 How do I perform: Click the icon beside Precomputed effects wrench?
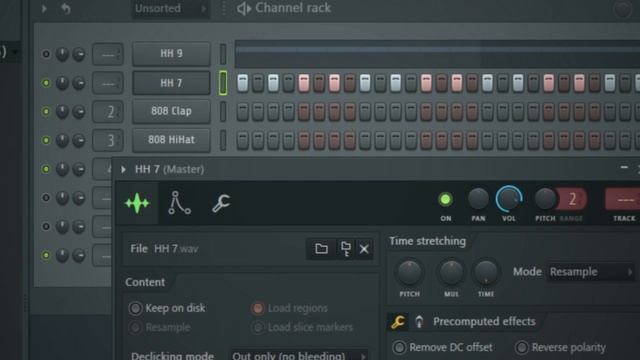click(x=419, y=322)
